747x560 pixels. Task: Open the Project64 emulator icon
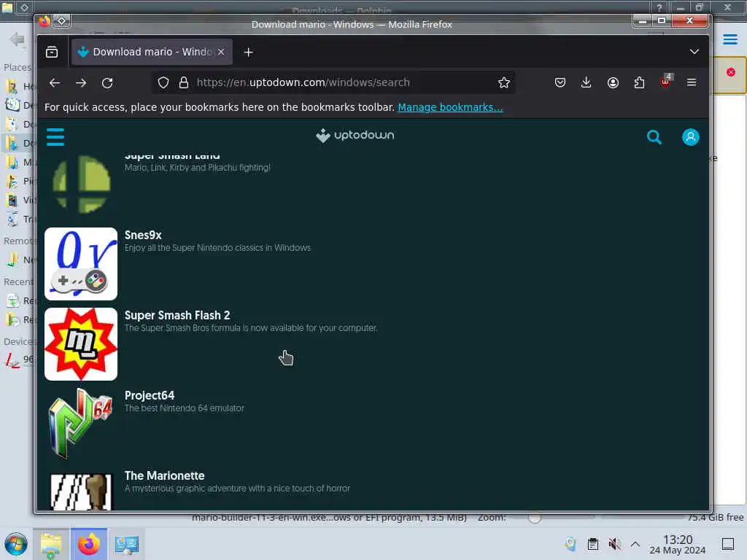tap(81, 424)
